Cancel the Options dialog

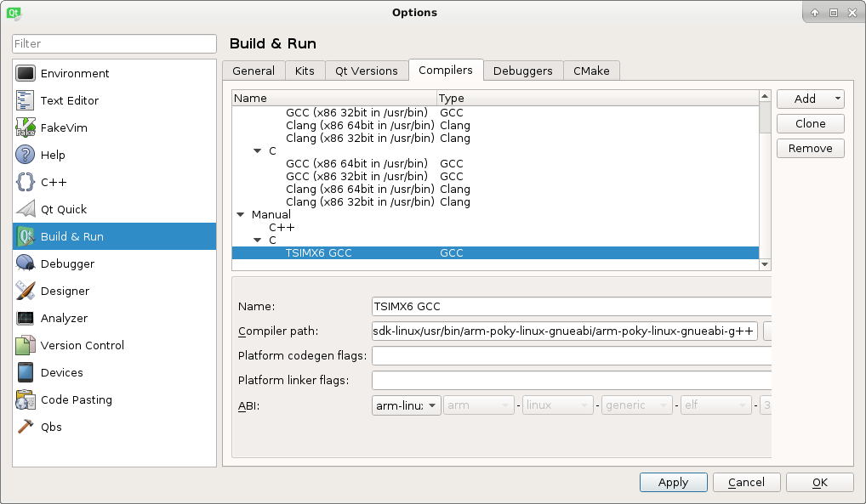(746, 483)
